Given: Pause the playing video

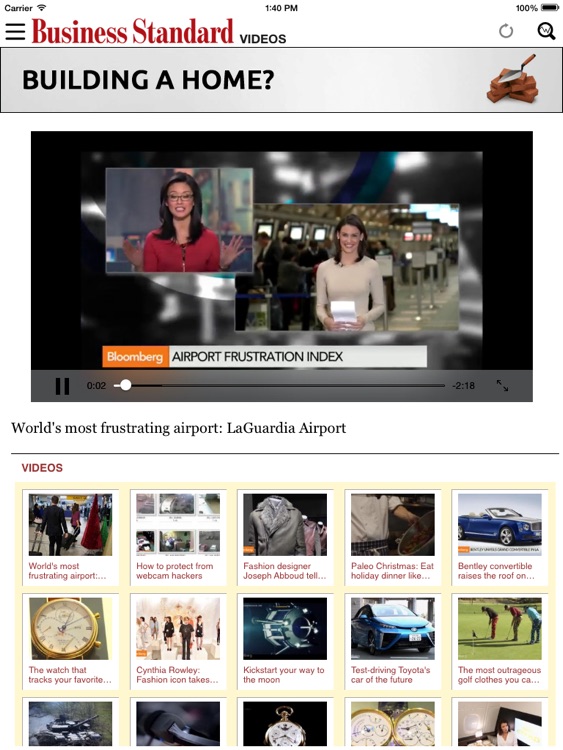Looking at the screenshot, I should [x=62, y=386].
